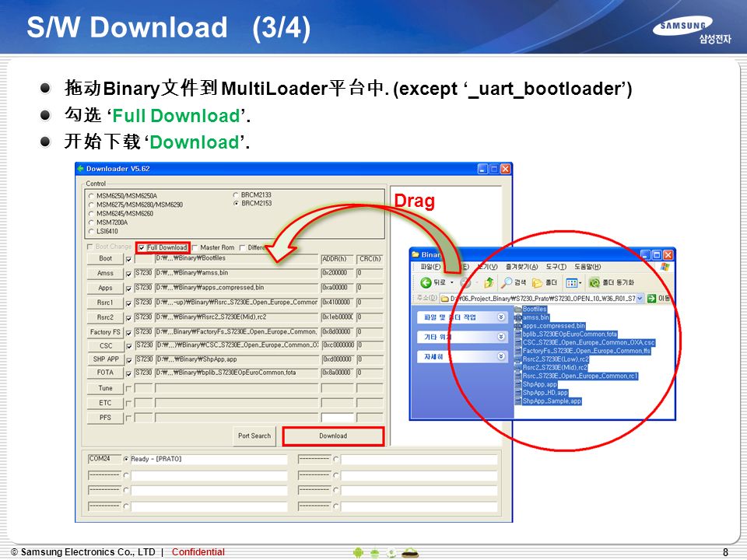
Task: Click the Factory FS button
Action: click(x=105, y=332)
